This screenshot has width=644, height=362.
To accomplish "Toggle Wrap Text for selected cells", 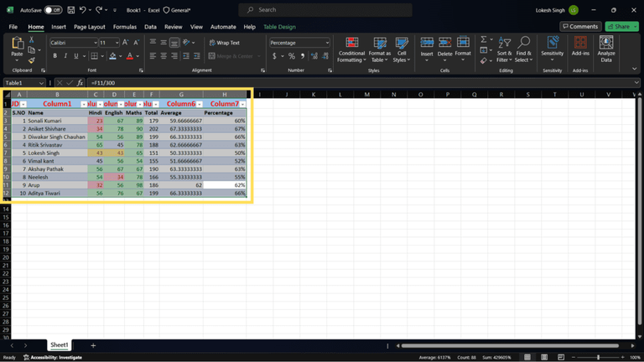I will pos(223,43).
